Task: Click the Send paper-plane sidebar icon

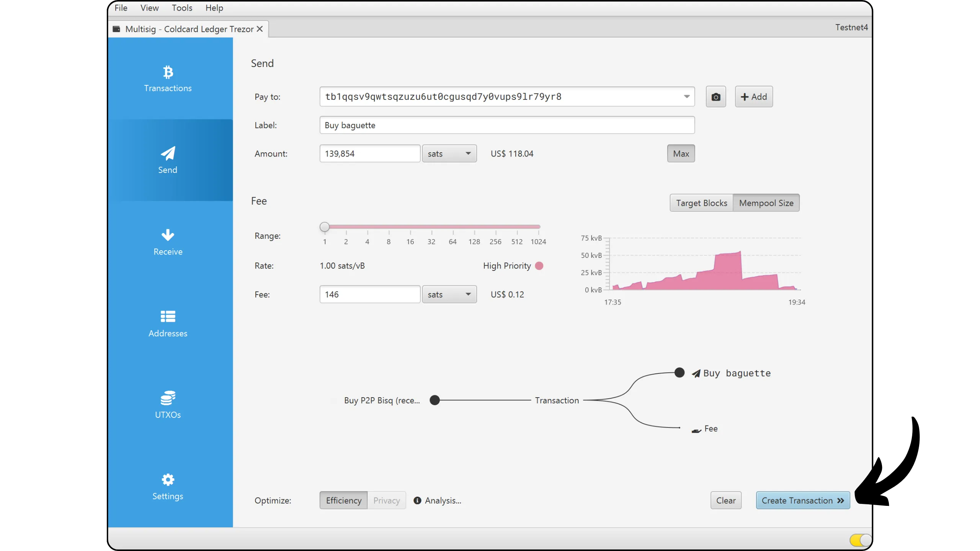Action: [168, 154]
